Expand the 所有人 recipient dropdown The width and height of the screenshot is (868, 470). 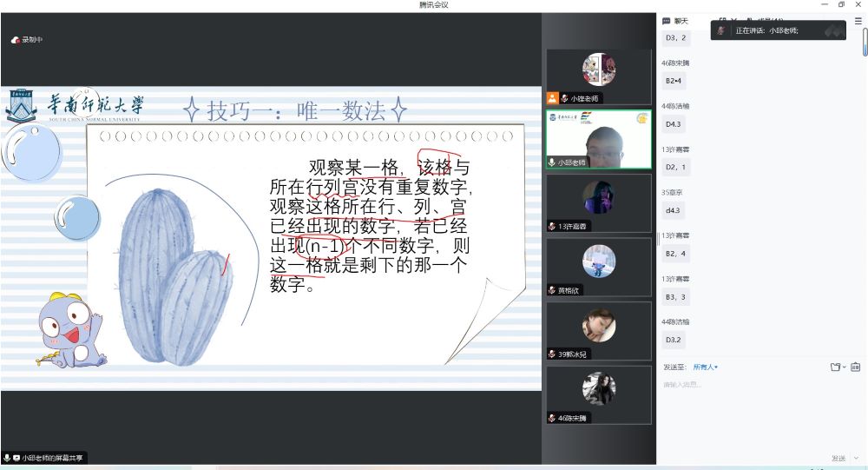click(704, 367)
